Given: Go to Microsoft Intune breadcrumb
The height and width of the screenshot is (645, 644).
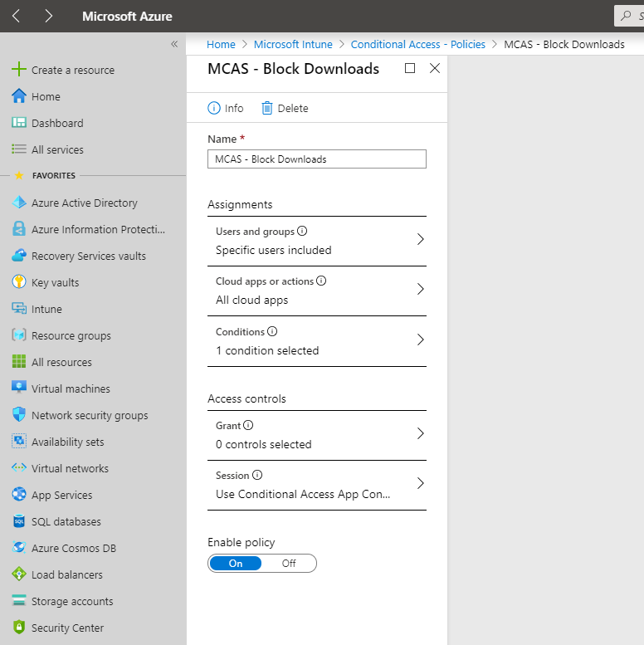Looking at the screenshot, I should (x=293, y=44).
